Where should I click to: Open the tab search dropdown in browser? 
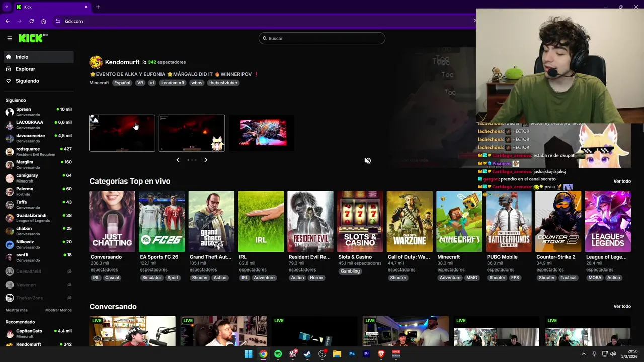7,7
